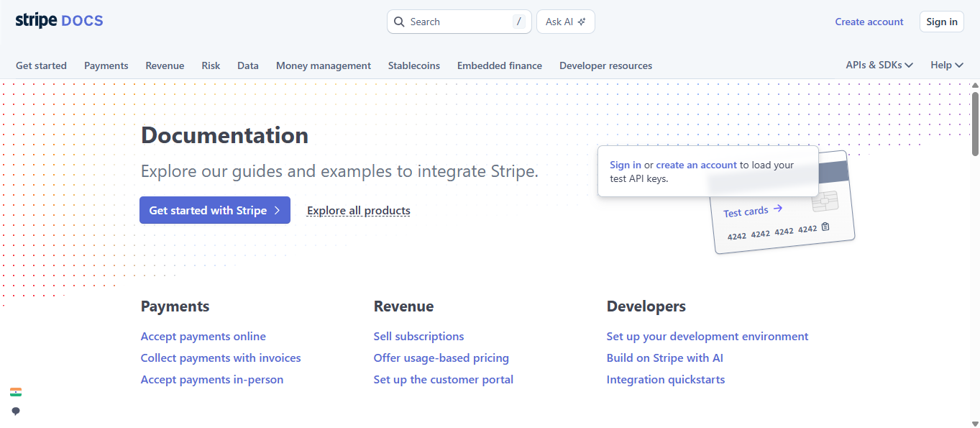Open the Explore all products link
Screen dimensions: 980x428
click(359, 211)
